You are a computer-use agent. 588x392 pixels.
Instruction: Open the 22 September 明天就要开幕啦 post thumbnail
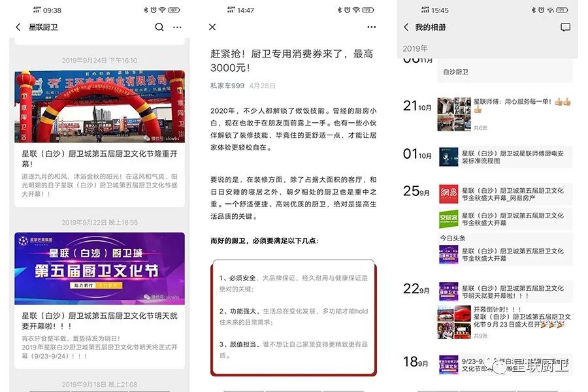(x=448, y=292)
